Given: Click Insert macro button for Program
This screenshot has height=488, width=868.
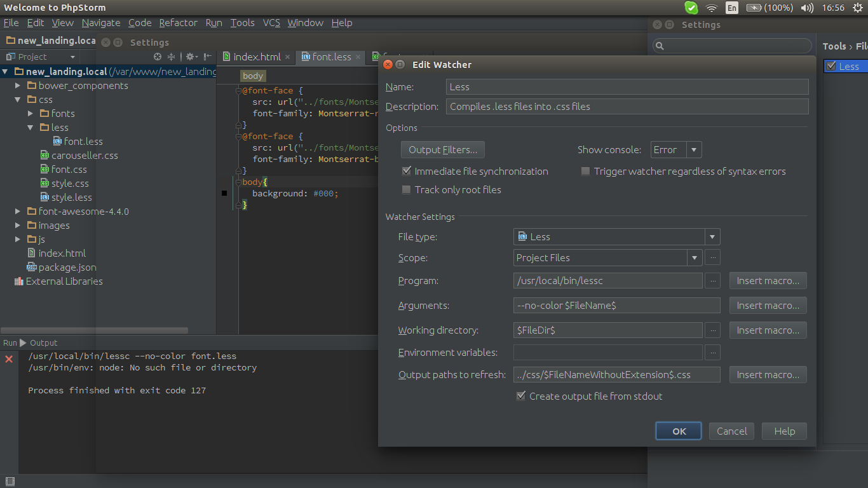Looking at the screenshot, I should pyautogui.click(x=768, y=281).
